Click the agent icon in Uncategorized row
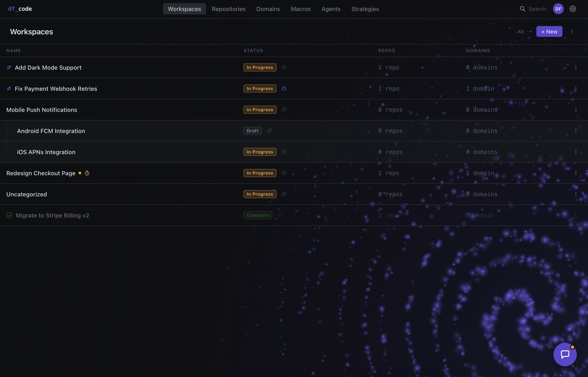The height and width of the screenshot is (377, 588). (284, 194)
